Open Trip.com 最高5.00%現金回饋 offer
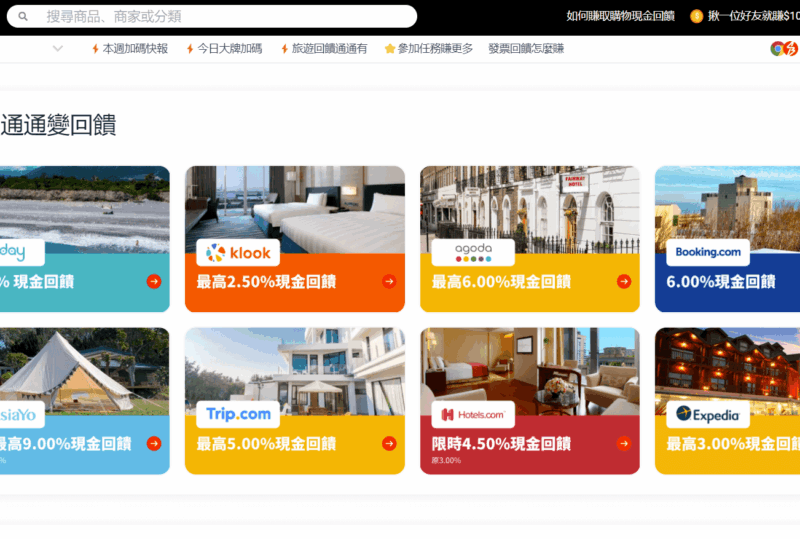The height and width of the screenshot is (539, 800). 266,444
